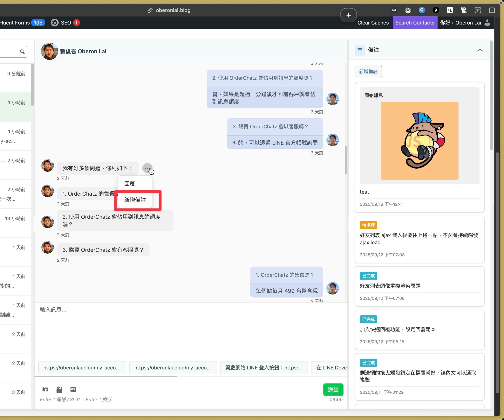
Task: Click the JS mascot image thumbnail in note
Action: pyautogui.click(x=419, y=140)
